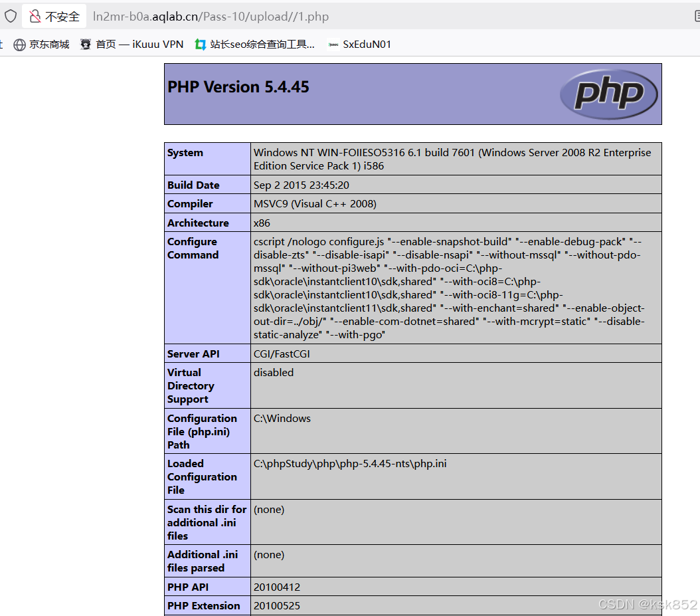700x616 pixels.
Task: Click the shield tracking protection icon
Action: (x=10, y=17)
